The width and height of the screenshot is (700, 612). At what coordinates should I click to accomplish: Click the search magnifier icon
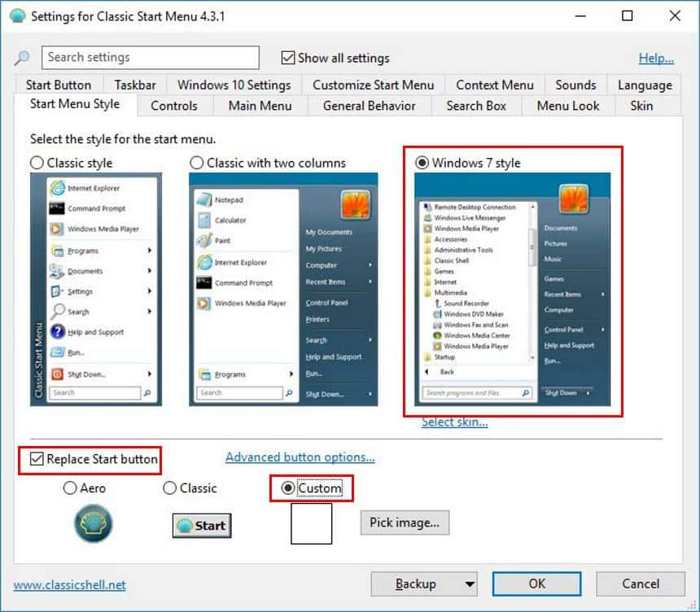(22, 58)
